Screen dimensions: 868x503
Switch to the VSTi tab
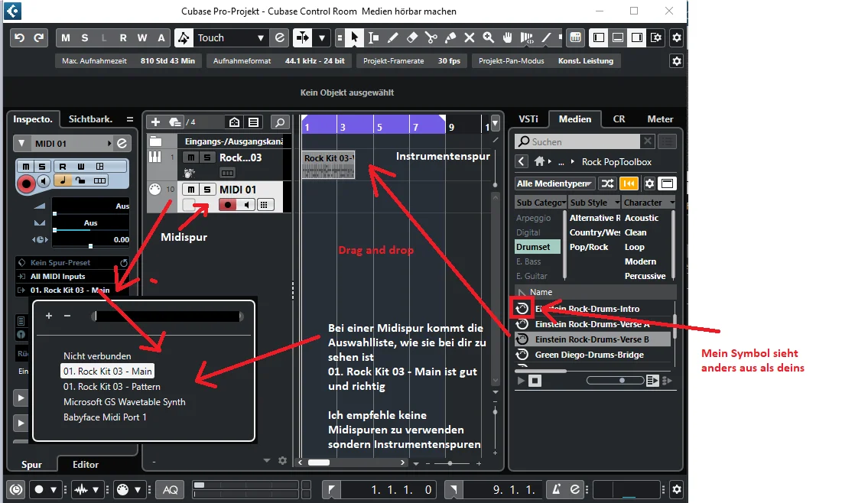[528, 119]
